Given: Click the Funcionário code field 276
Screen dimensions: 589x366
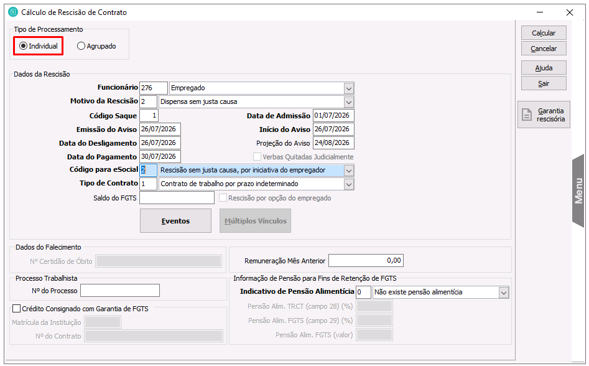Looking at the screenshot, I should [x=153, y=88].
